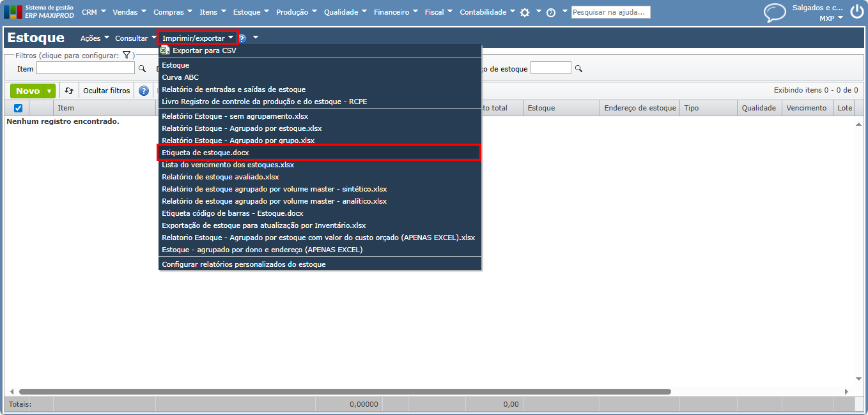
Task: Select volume master - sintético.xlsx report
Action: click(320, 189)
